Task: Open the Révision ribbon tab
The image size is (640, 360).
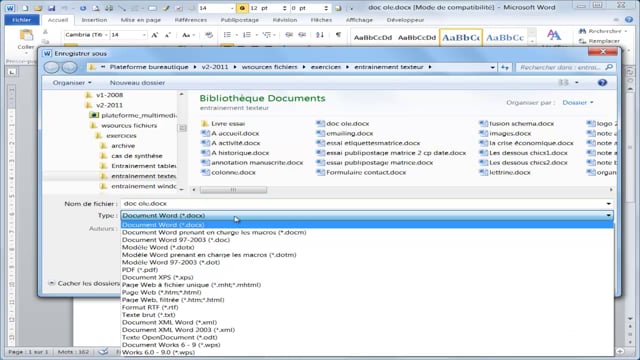Action: tap(285, 20)
